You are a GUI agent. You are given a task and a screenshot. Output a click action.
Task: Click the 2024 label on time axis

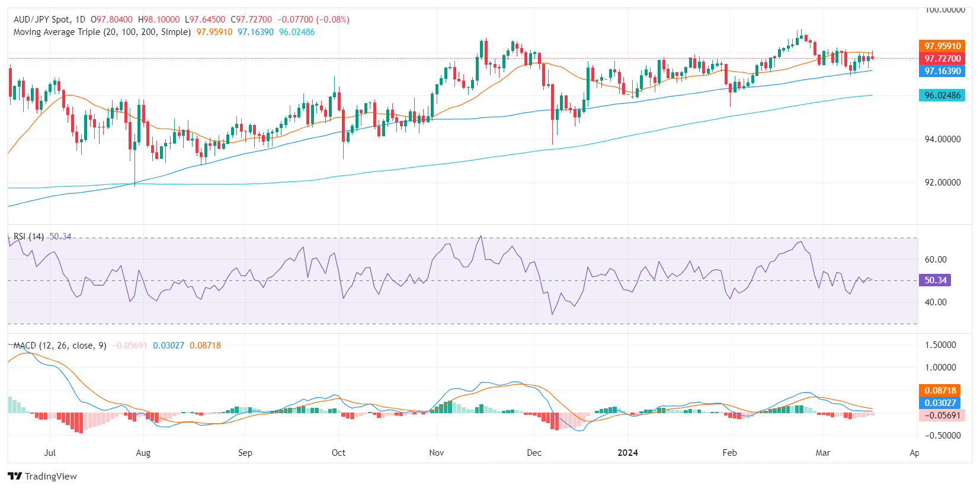pos(627,453)
